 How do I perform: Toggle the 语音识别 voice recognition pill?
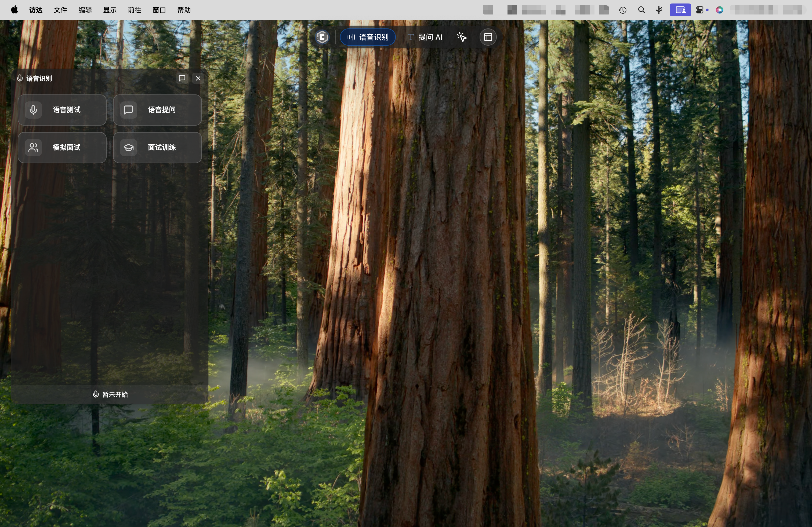point(367,37)
